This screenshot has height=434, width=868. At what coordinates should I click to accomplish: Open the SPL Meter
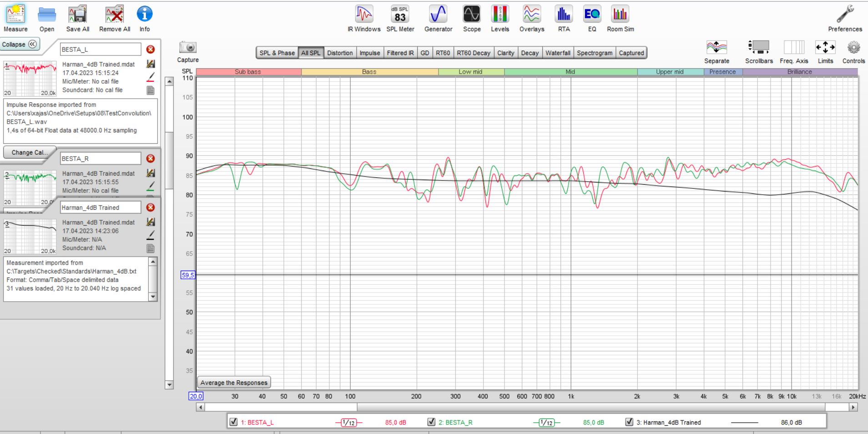point(400,19)
